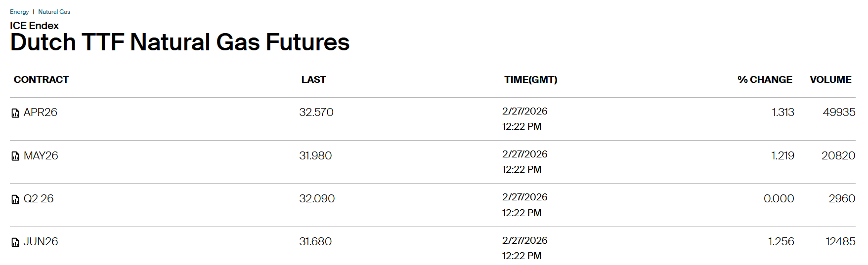The image size is (868, 265).
Task: Click the LAST column header
Action: tap(314, 79)
